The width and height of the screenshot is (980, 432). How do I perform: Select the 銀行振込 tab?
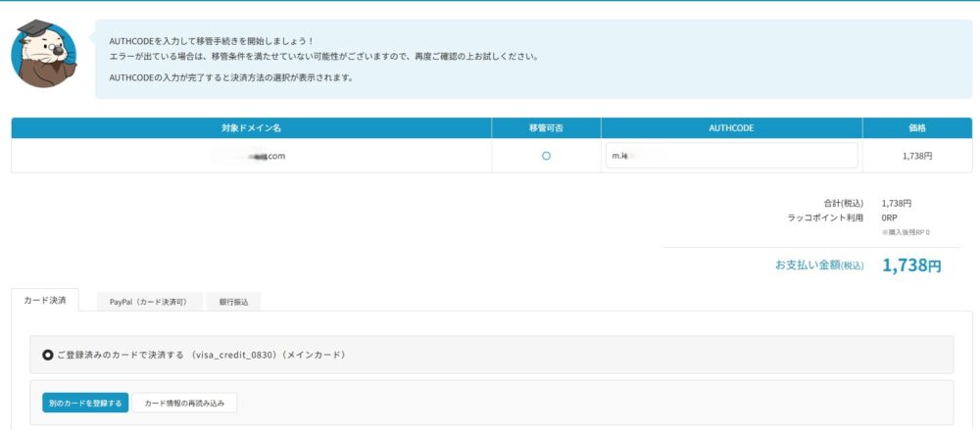click(233, 302)
